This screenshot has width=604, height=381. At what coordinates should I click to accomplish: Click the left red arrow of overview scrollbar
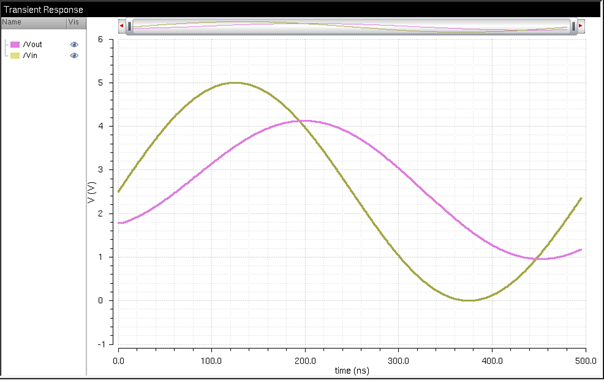point(122,26)
